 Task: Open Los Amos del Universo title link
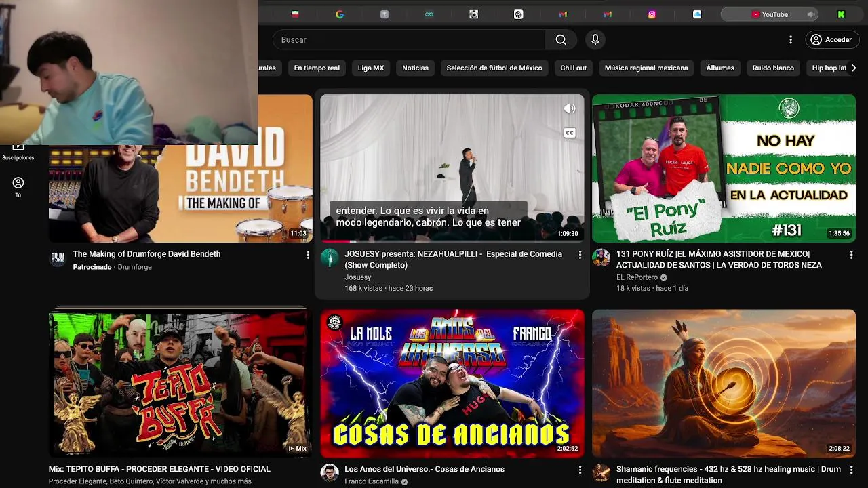click(425, 469)
